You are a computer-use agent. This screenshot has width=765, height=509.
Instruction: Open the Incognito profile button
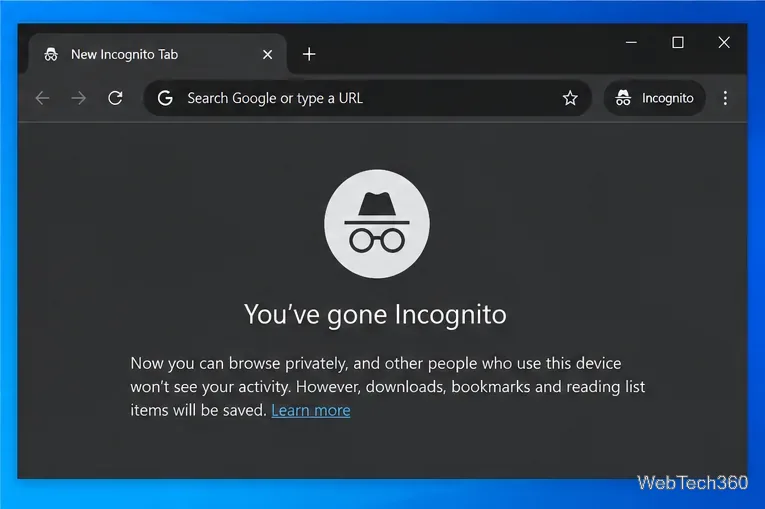654,98
